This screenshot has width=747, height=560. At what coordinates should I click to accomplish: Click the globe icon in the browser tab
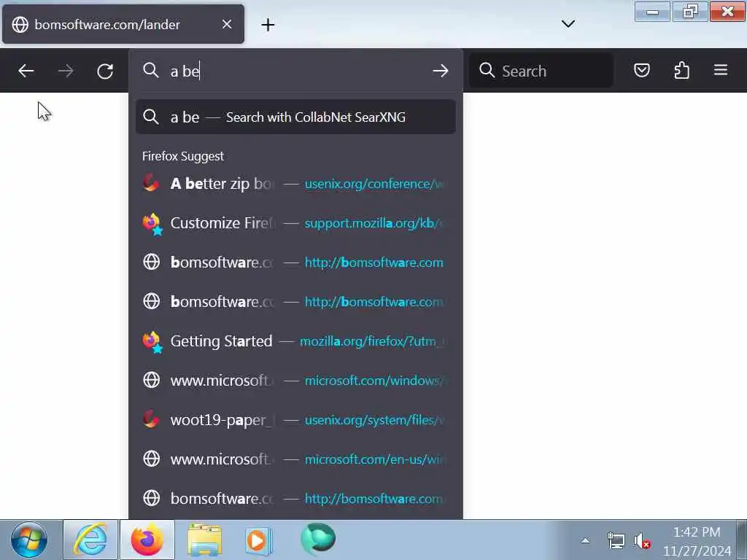coord(20,25)
